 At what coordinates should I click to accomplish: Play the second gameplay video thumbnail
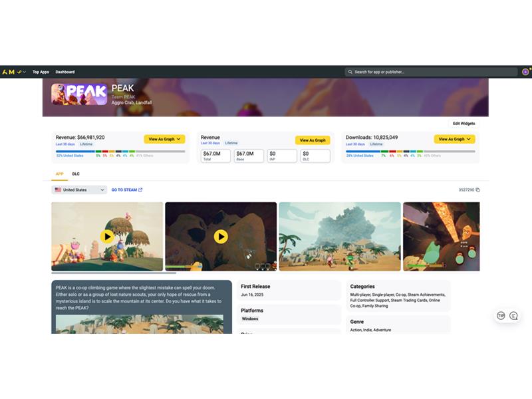click(221, 236)
